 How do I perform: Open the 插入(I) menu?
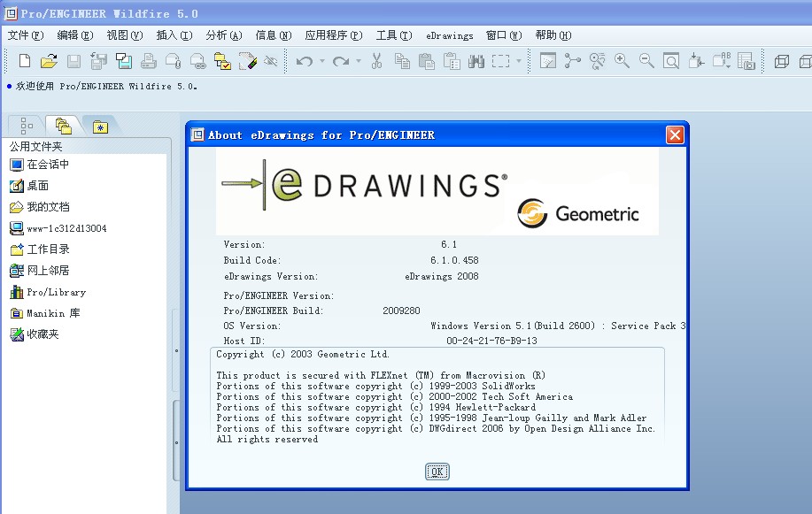[x=174, y=35]
